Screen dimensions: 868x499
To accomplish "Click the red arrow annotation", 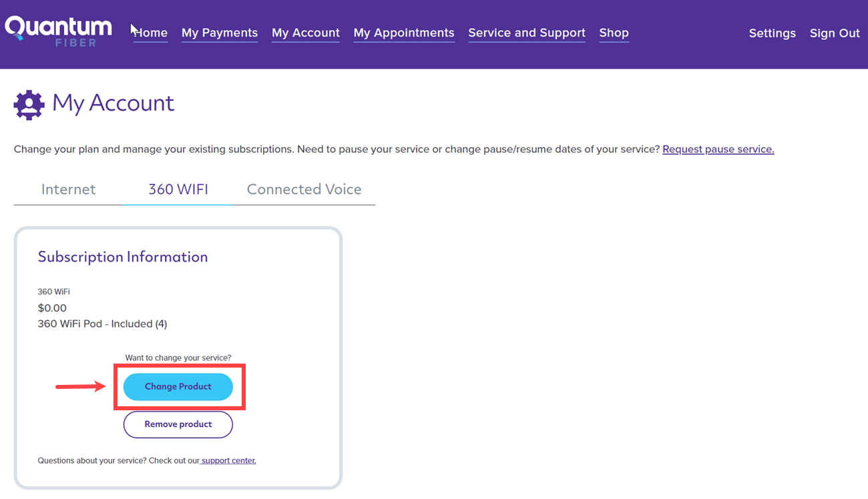I will click(80, 386).
